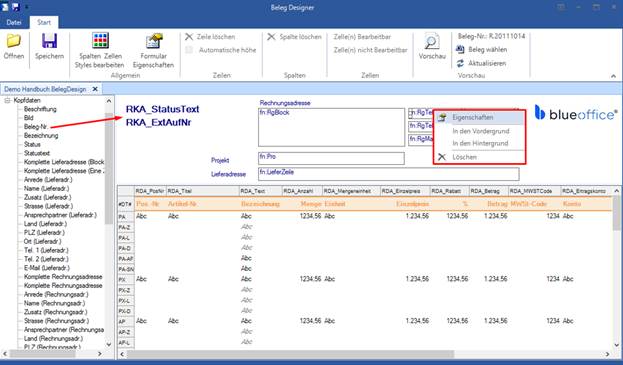Image resolution: width=623 pixels, height=365 pixels.
Task: Collapse the ribbon with the chevron arrow
Action: coord(613,76)
